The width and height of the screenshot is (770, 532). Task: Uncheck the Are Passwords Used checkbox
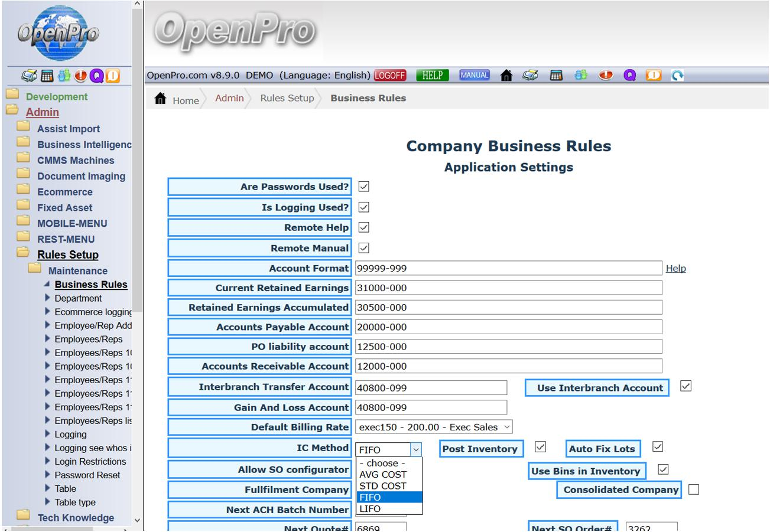(364, 187)
